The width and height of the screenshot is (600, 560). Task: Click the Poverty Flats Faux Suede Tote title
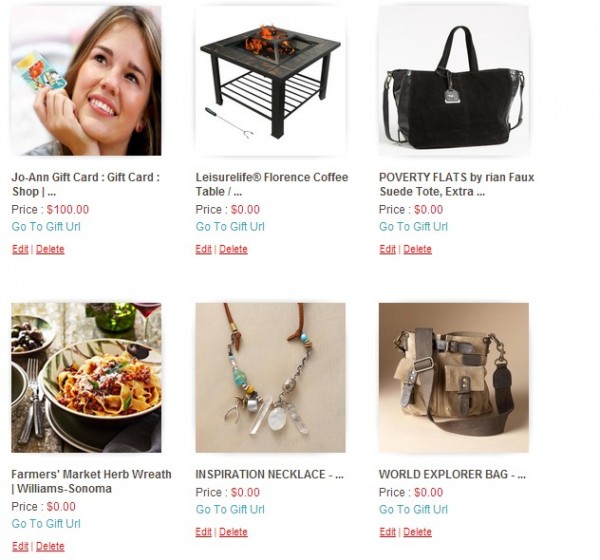pos(457,184)
